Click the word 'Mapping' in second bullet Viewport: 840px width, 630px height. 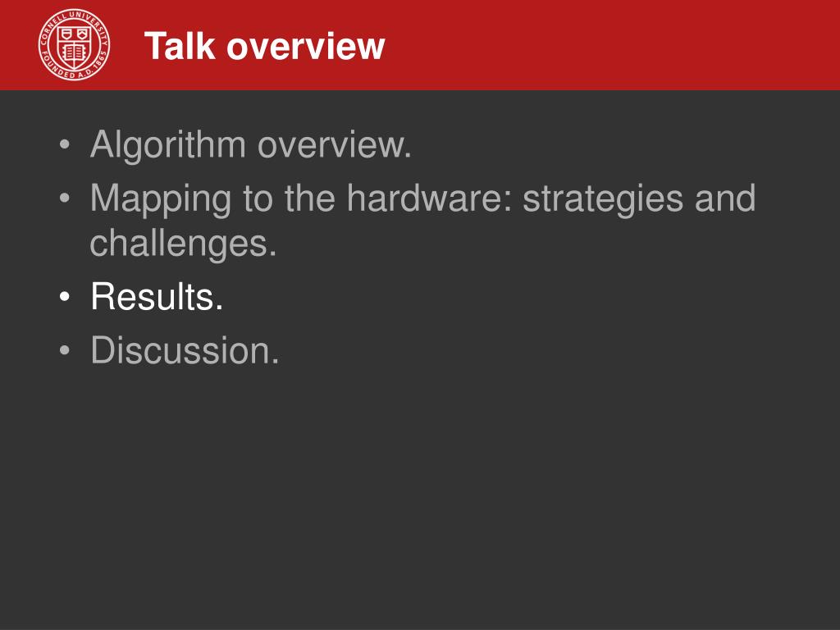click(161, 199)
